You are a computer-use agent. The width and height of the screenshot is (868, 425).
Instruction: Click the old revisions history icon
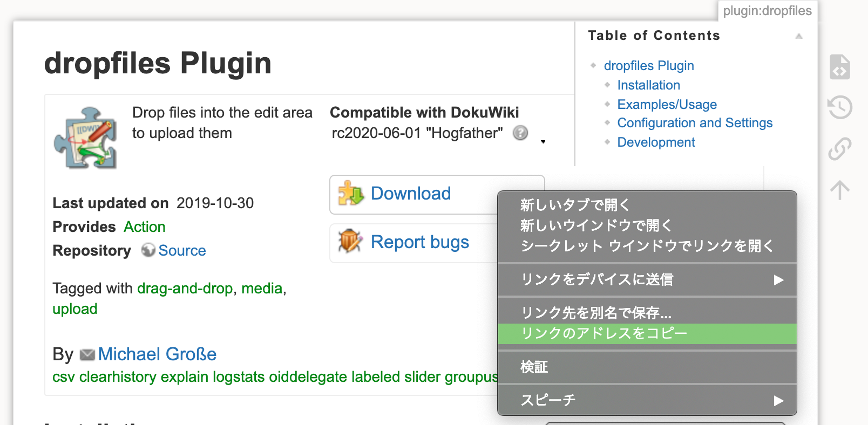pos(840,107)
